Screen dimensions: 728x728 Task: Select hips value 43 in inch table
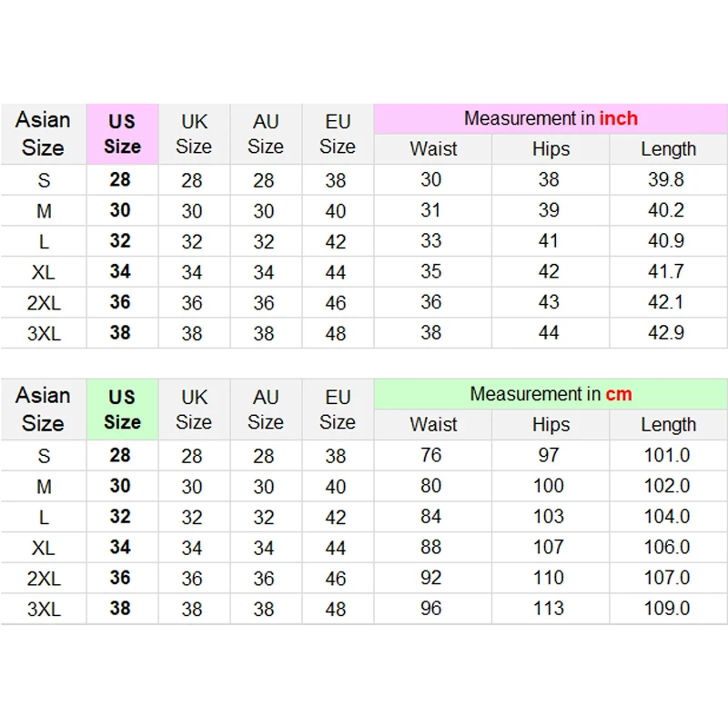pyautogui.click(x=549, y=302)
